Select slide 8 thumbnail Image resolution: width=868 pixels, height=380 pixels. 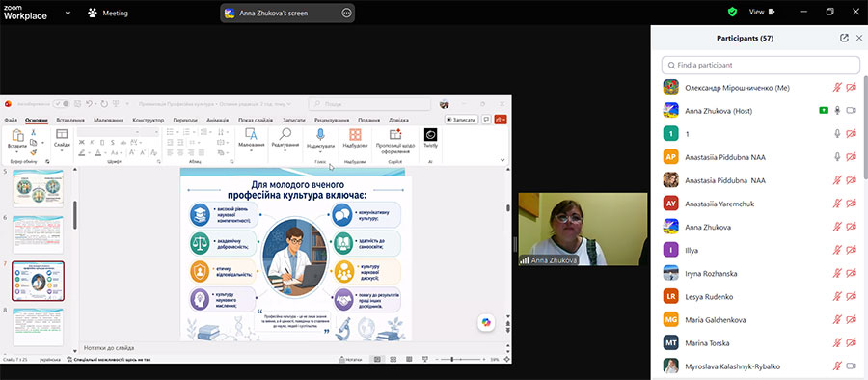coord(38,327)
